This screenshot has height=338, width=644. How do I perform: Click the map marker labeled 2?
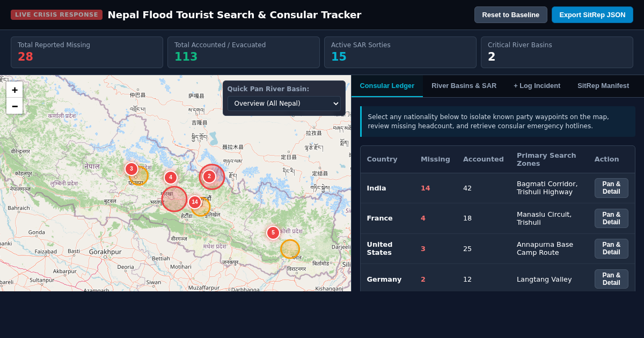[209, 177]
